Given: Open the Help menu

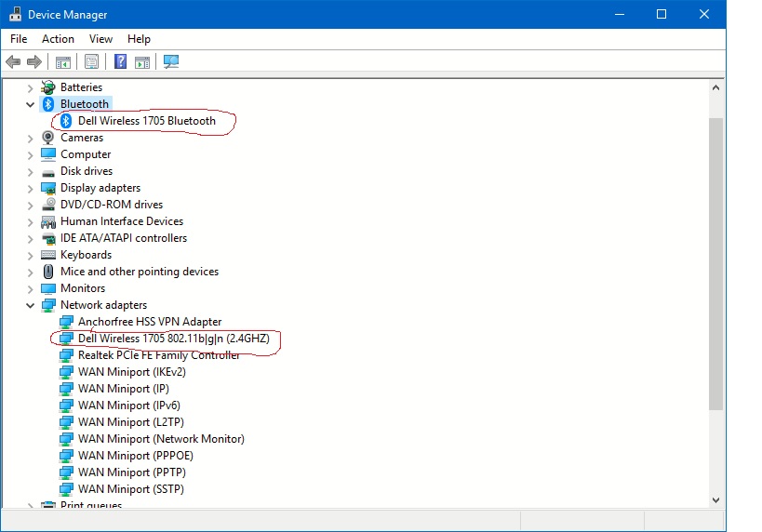Looking at the screenshot, I should pos(139,39).
